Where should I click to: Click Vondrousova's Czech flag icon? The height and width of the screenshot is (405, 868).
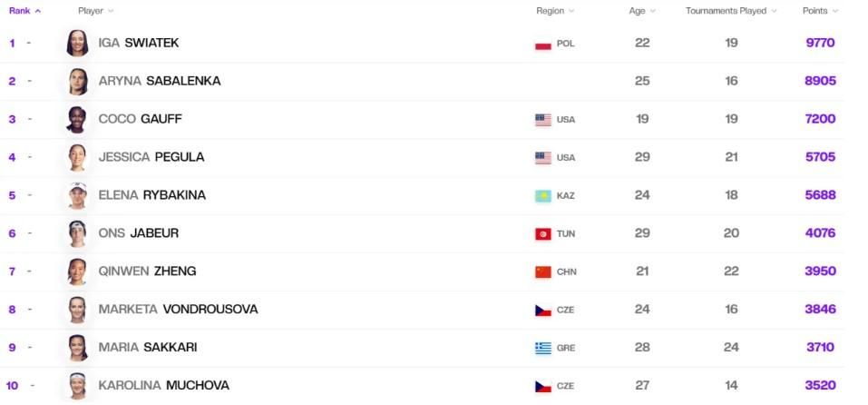(543, 311)
